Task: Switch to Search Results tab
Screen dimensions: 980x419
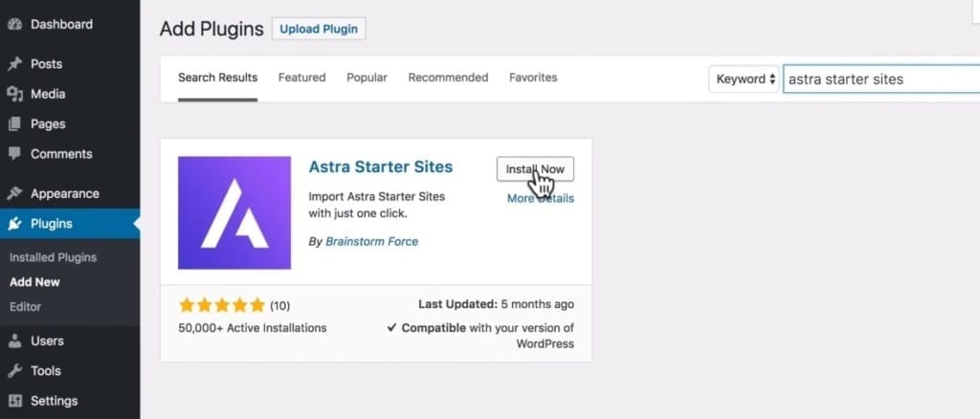Action: (x=217, y=78)
